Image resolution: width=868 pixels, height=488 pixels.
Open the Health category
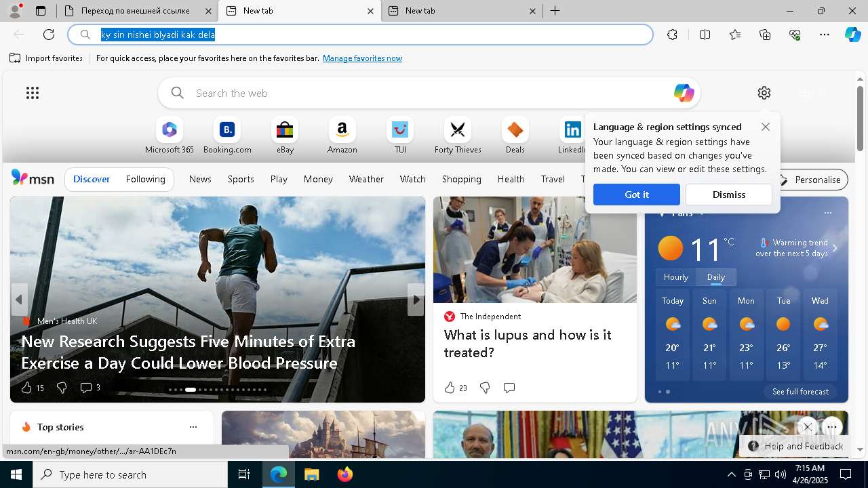[x=511, y=179]
